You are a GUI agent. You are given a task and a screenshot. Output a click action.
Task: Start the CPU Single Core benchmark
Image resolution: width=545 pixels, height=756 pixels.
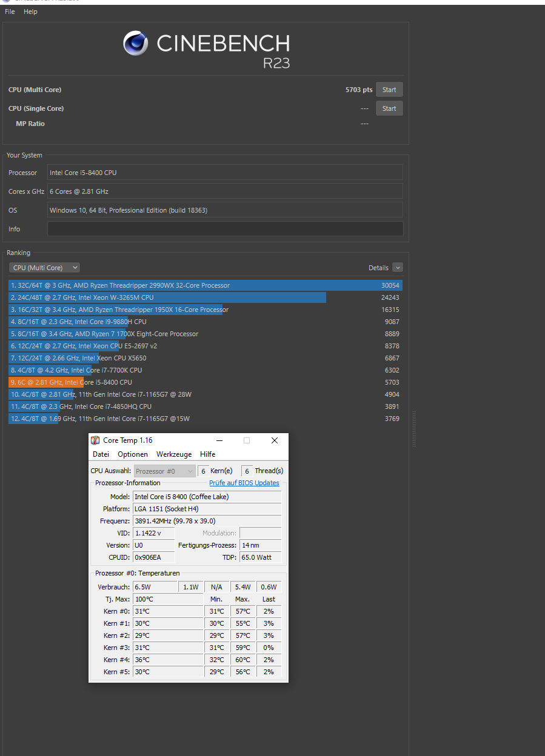coord(389,108)
